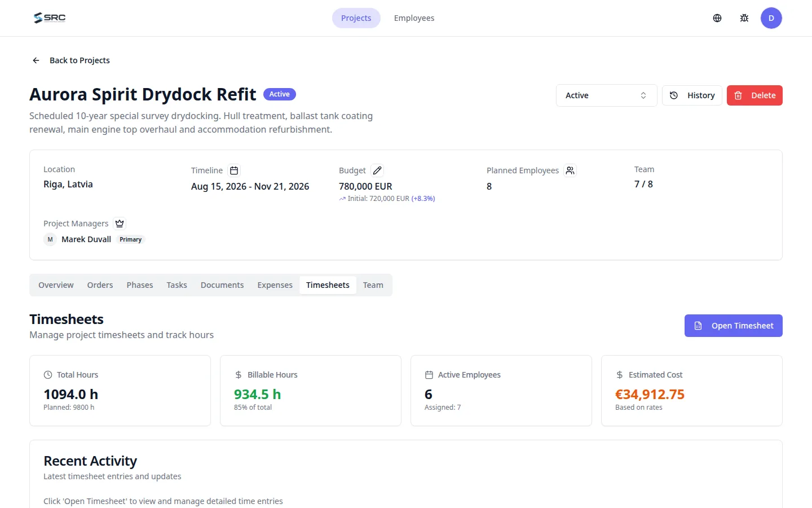Image resolution: width=812 pixels, height=508 pixels.
Task: Open the language globe icon
Action: point(717,18)
